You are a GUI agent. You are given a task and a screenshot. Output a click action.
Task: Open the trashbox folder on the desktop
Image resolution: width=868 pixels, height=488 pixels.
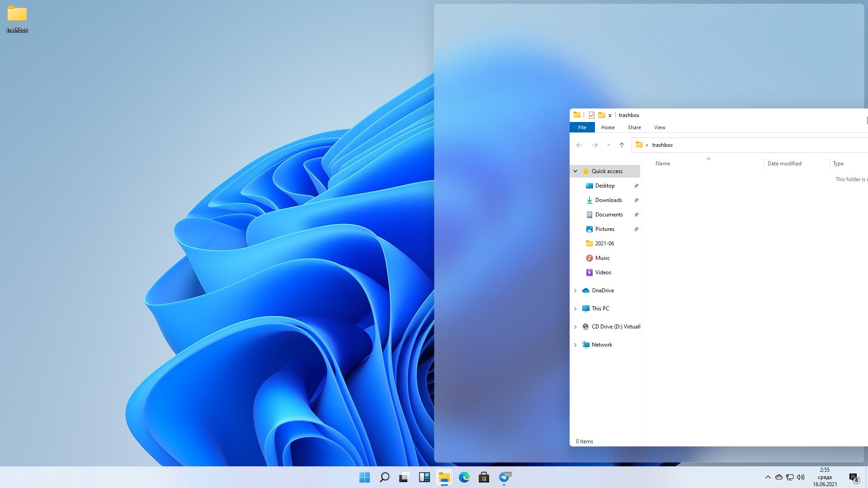point(17,19)
